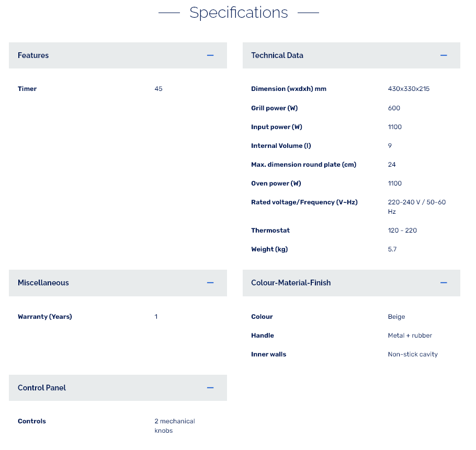Click the minus icon in the Colour-Material-Finish header
Screen dimensions: 476x450
[444, 283]
